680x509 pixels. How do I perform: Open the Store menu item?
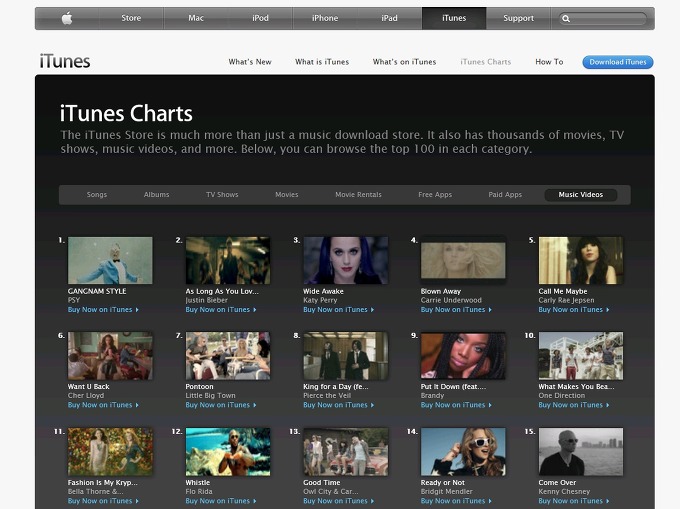[131, 18]
